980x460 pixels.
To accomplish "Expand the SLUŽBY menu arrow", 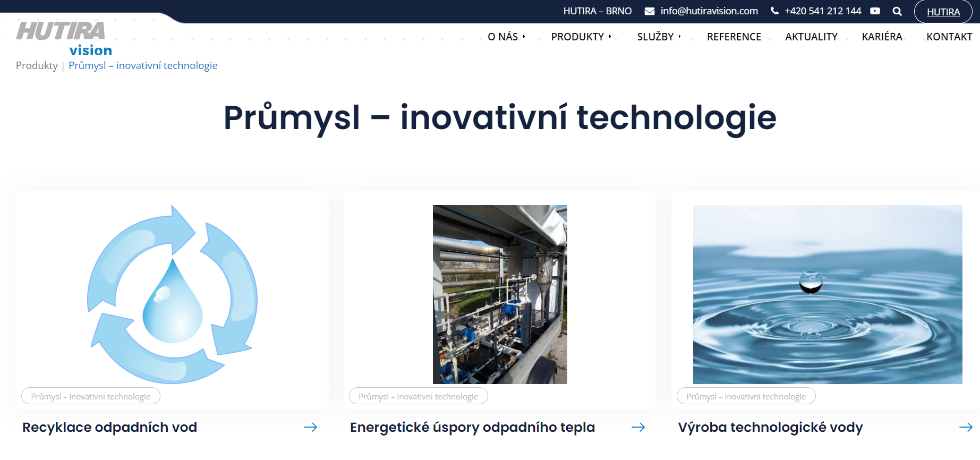I will click(x=679, y=37).
